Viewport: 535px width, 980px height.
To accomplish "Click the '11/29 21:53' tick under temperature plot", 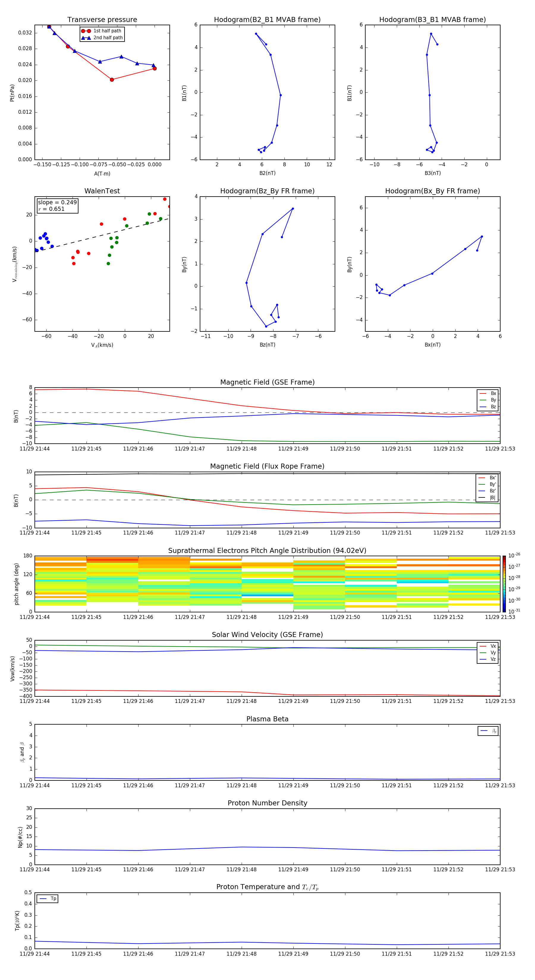I will click(500, 954).
